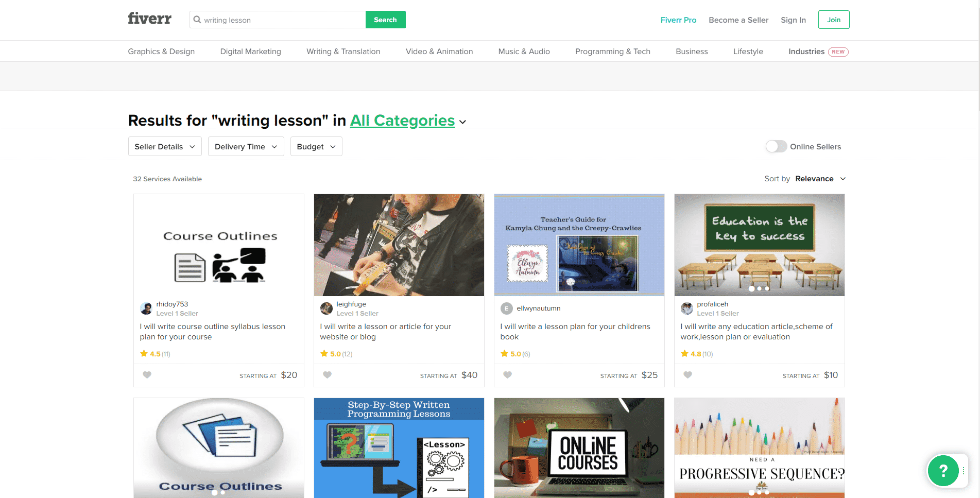Click the Fiverr logo
The height and width of the screenshot is (498, 980).
149,19
